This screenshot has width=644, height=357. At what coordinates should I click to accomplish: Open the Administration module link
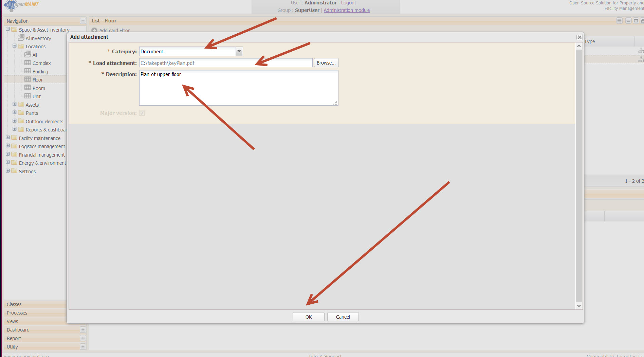pyautogui.click(x=346, y=10)
